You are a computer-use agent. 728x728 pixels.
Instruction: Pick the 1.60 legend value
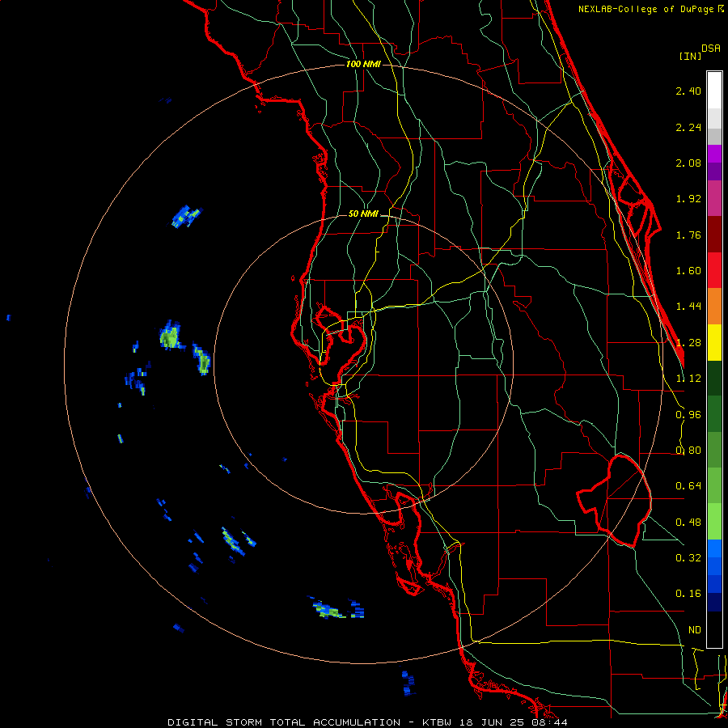pos(688,271)
